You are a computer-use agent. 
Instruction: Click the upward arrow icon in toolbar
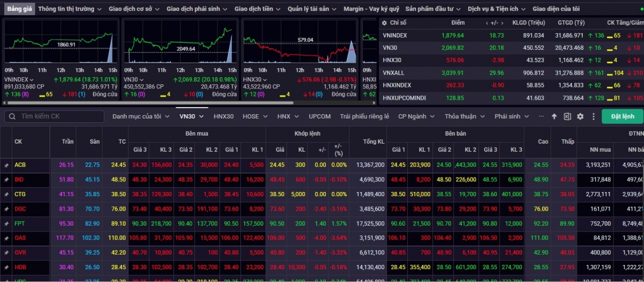point(554,116)
